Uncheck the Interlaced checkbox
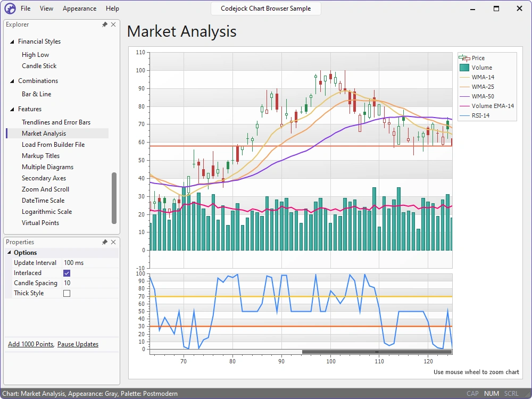The width and height of the screenshot is (532, 399). (67, 273)
